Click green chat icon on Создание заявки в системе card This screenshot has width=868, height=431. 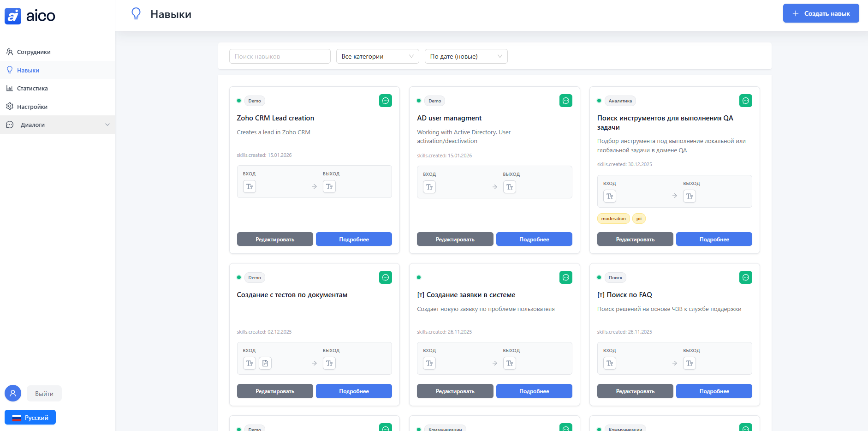pos(566,277)
